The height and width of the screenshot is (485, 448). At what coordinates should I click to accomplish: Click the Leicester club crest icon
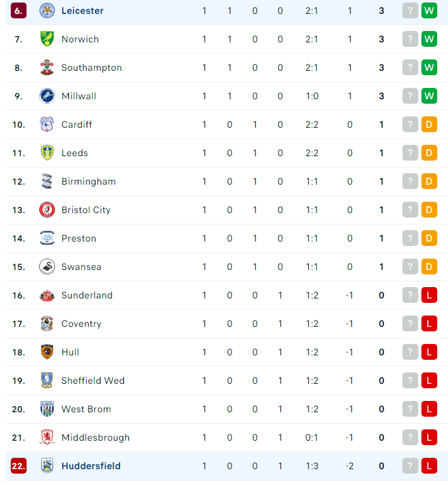coord(47,11)
